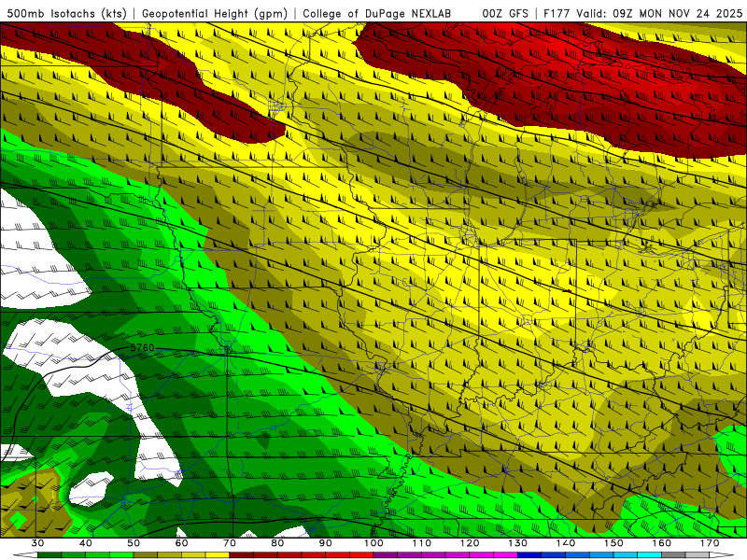Click the purple swatch starting at 100
Viewport: 747px width, 560px height.
point(385,555)
